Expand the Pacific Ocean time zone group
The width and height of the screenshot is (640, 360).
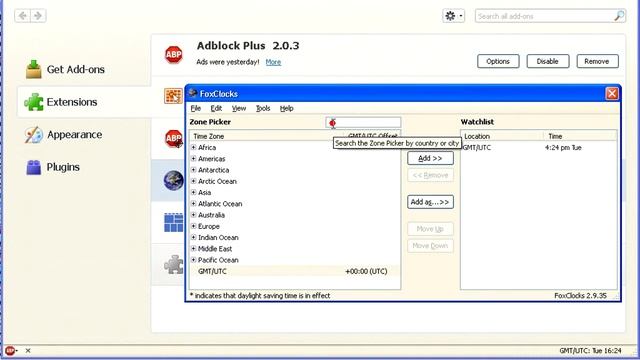[x=194, y=260]
